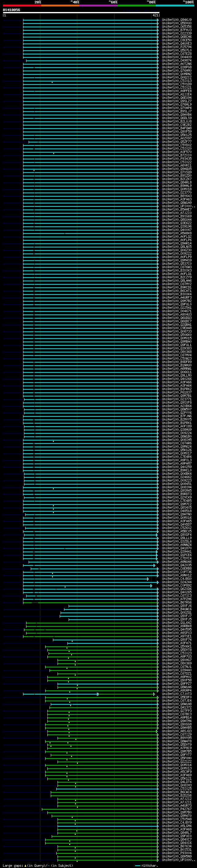Select the UniRef100_B4UWC6 label
Screen dimensions: 197x868
[x=176, y=609]
